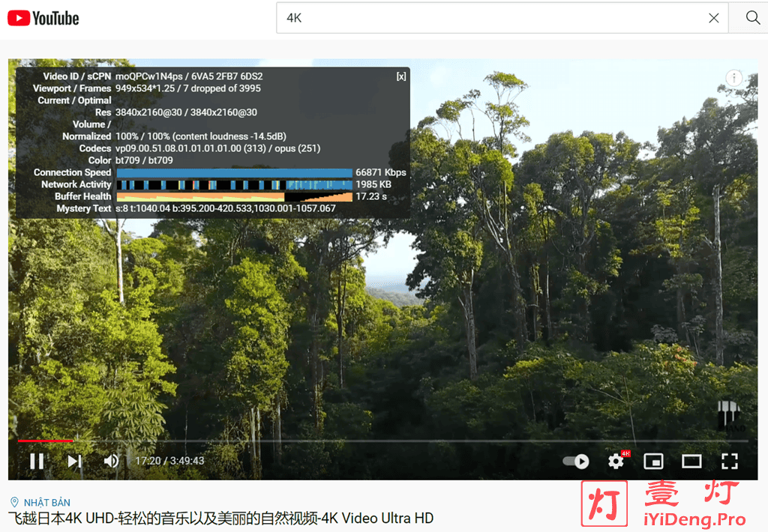Enter full screen mode
Viewport: 768px width, 532px height.
(x=729, y=461)
